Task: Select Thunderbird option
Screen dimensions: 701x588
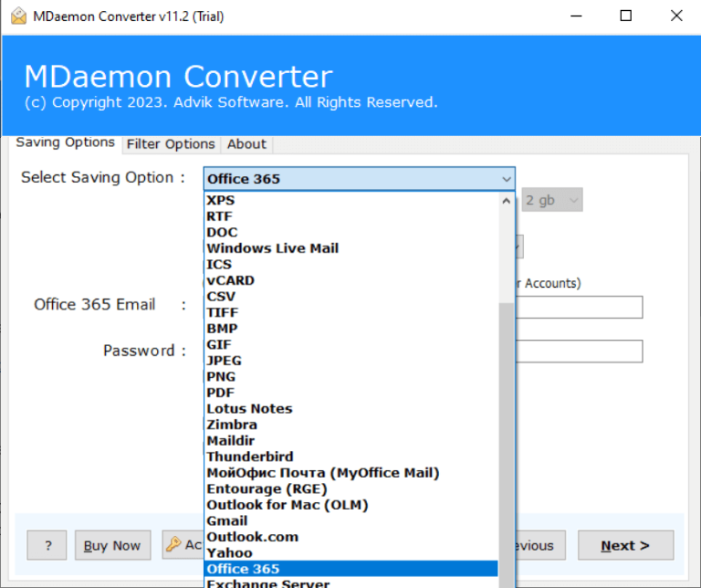Action: 351,457
